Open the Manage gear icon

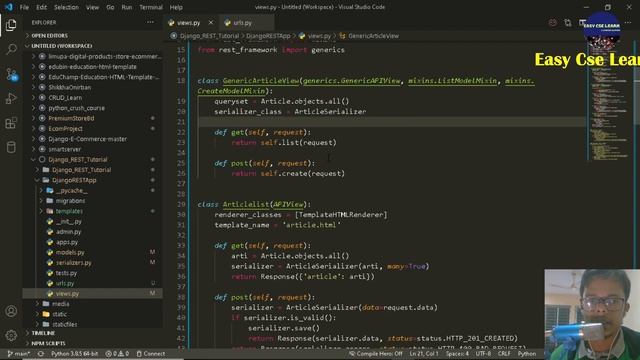coord(11,336)
